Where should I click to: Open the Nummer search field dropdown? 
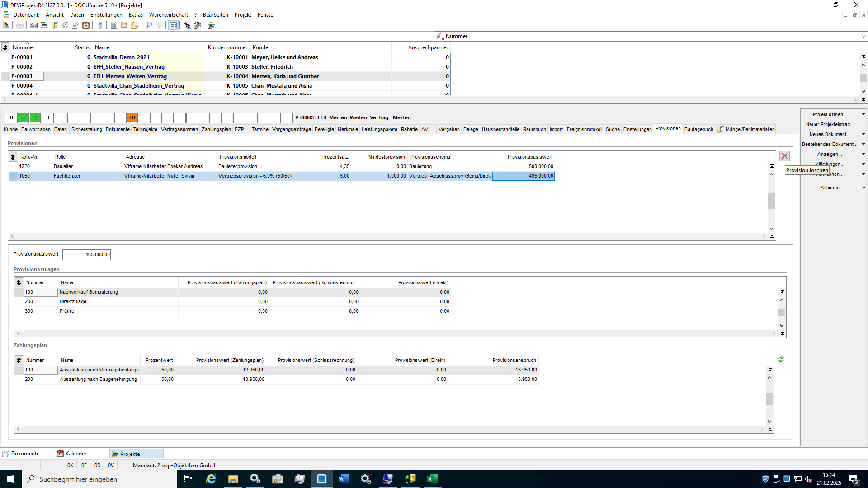point(863,36)
